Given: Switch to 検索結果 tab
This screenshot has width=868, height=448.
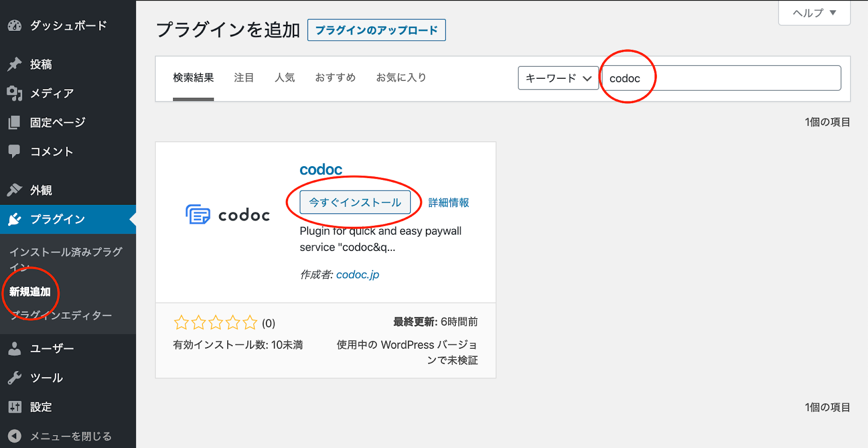Looking at the screenshot, I should [193, 78].
